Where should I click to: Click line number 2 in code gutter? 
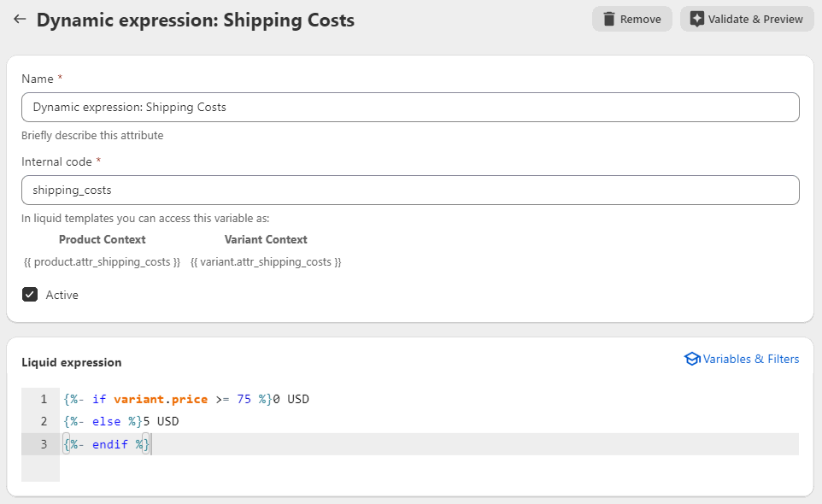click(44, 421)
